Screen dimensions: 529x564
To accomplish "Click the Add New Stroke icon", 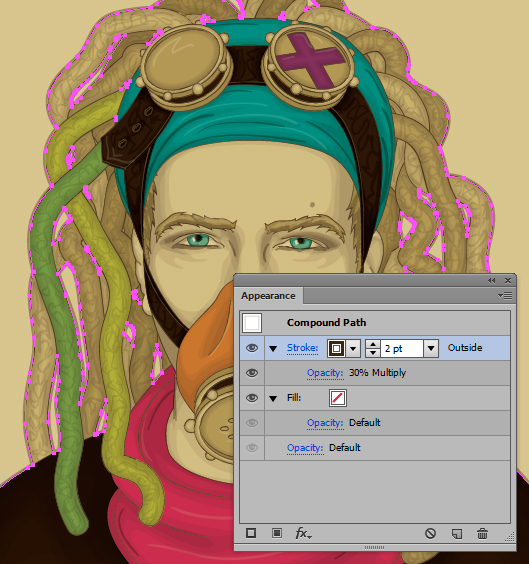I will 251,533.
